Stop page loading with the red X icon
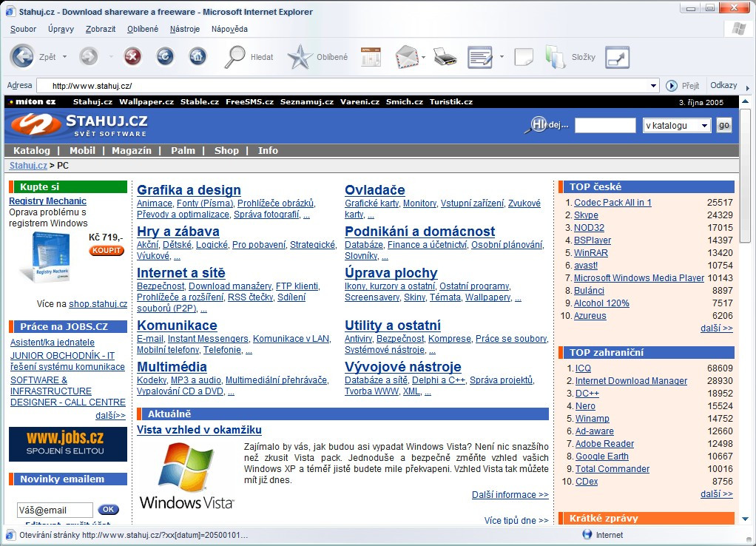The image size is (756, 546). [x=132, y=57]
